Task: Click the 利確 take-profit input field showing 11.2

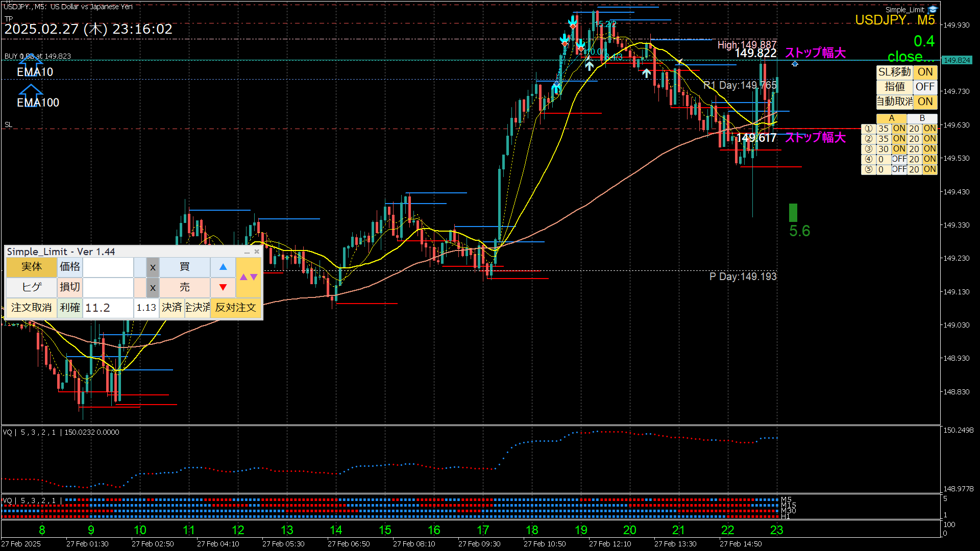Action: click(108, 308)
